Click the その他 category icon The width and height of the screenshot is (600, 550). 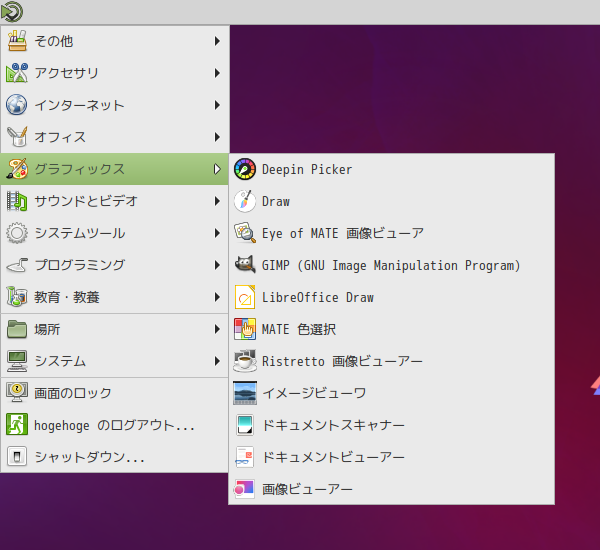(17, 41)
